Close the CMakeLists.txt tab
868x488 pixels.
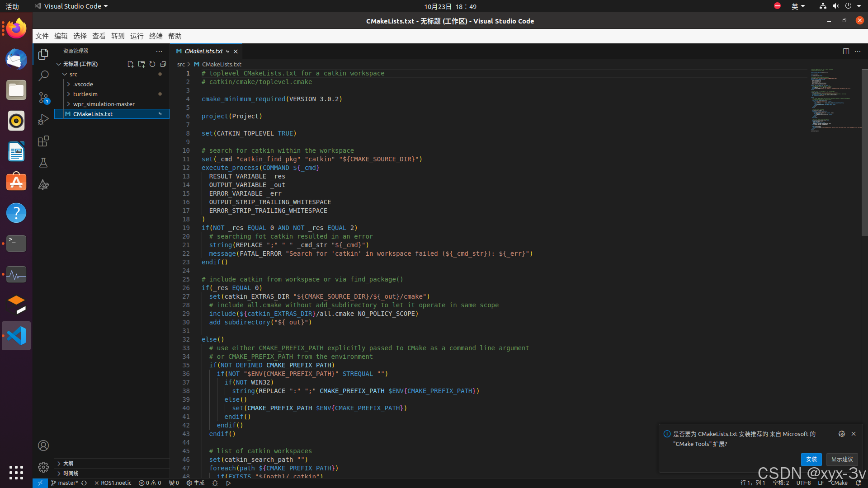click(x=236, y=52)
